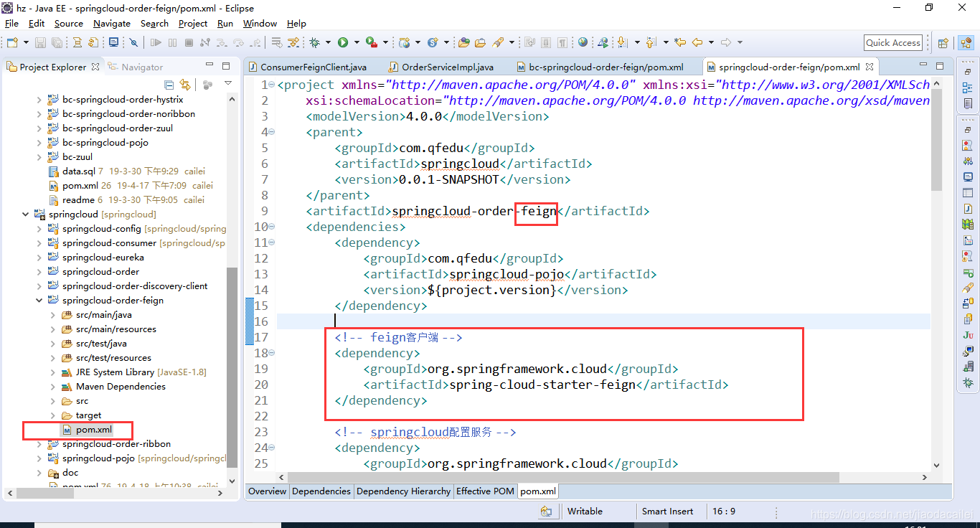The width and height of the screenshot is (980, 528).
Task: Expand the src/main/java folder
Action: pos(53,314)
